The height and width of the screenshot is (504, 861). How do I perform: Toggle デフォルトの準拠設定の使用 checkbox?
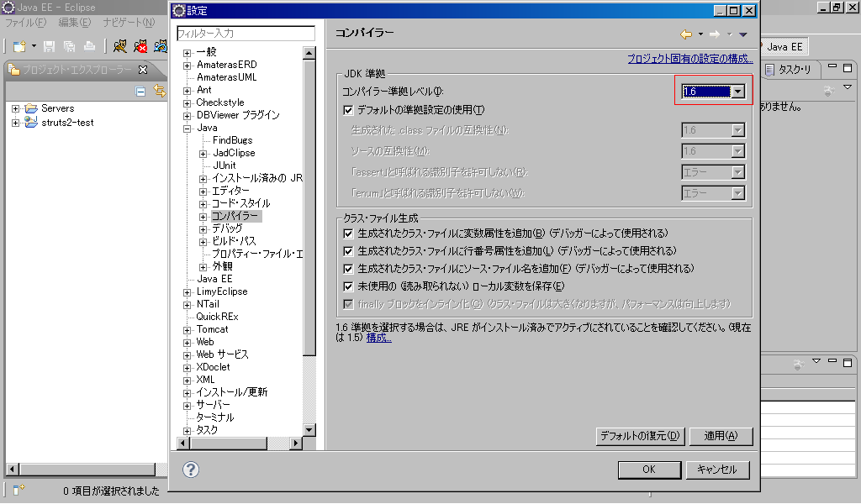click(348, 110)
